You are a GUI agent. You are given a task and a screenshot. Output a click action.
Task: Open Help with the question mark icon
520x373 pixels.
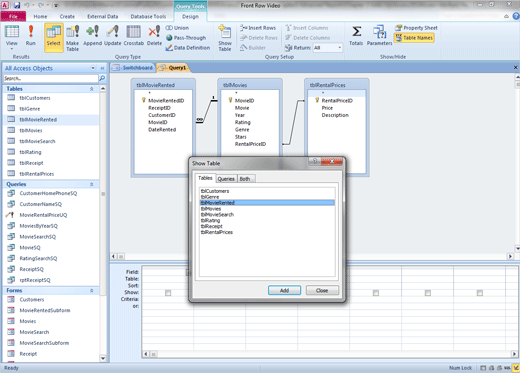(516, 16)
